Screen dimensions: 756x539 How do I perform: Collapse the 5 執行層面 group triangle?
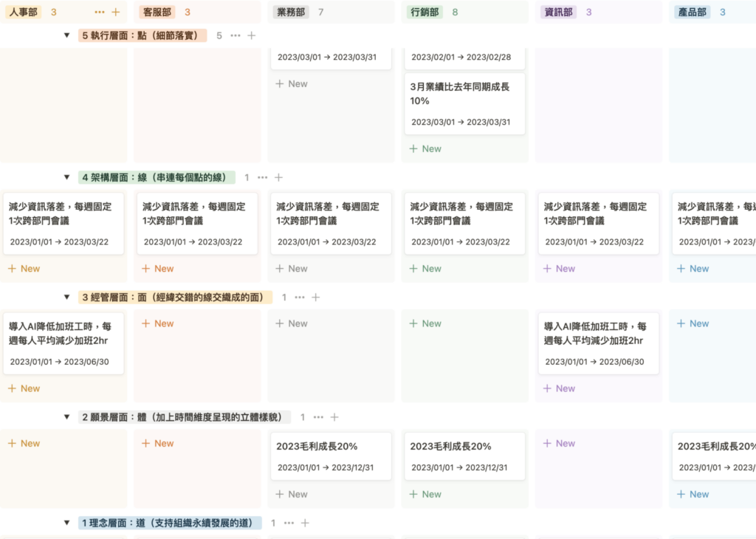pos(66,35)
